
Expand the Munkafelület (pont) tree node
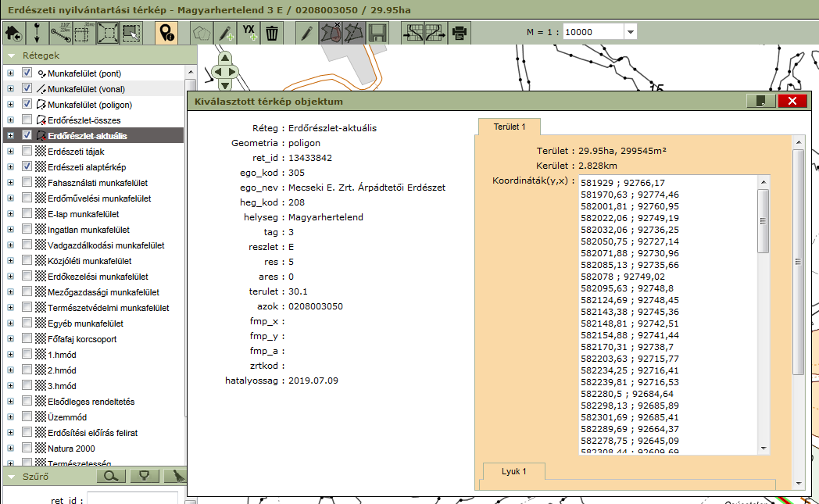[10, 73]
